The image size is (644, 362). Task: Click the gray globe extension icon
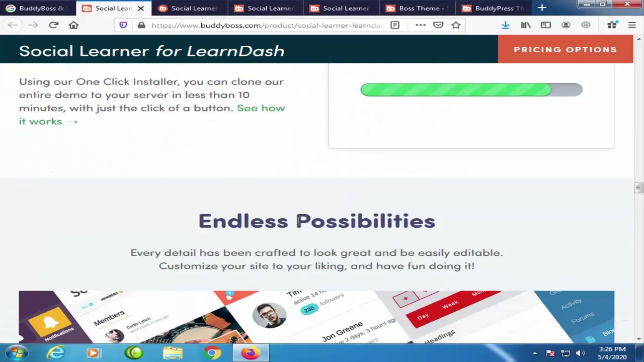(586, 25)
